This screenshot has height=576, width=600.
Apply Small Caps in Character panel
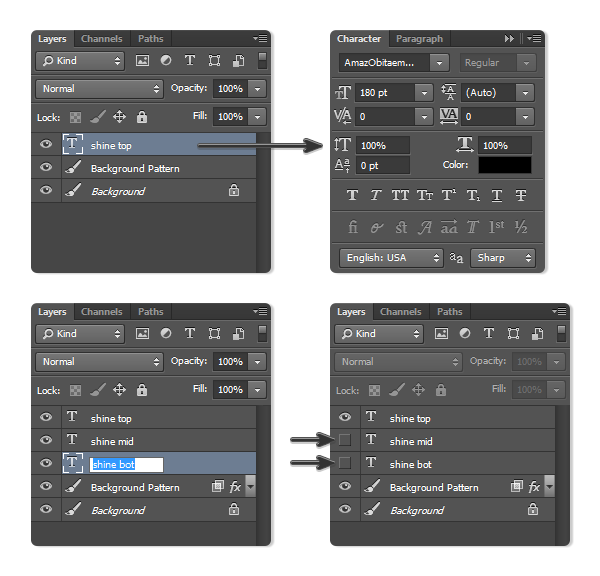(425, 195)
